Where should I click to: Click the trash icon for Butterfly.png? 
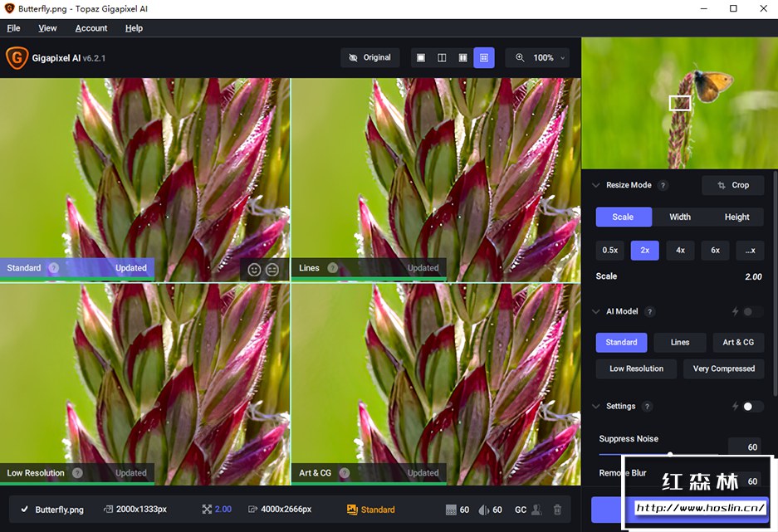pyautogui.click(x=557, y=510)
